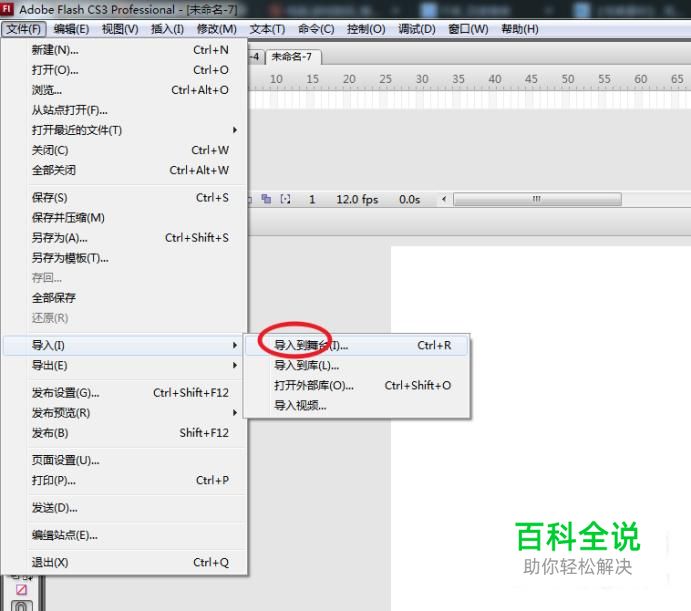Open the 文件(F) menu
Image resolution: width=691 pixels, height=611 pixels.
[23, 29]
